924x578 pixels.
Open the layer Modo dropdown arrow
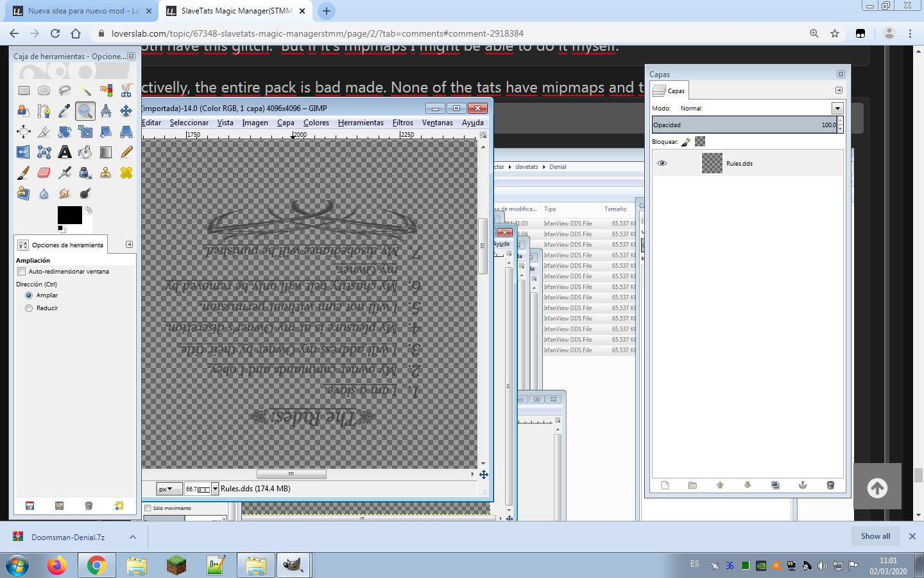[837, 109]
